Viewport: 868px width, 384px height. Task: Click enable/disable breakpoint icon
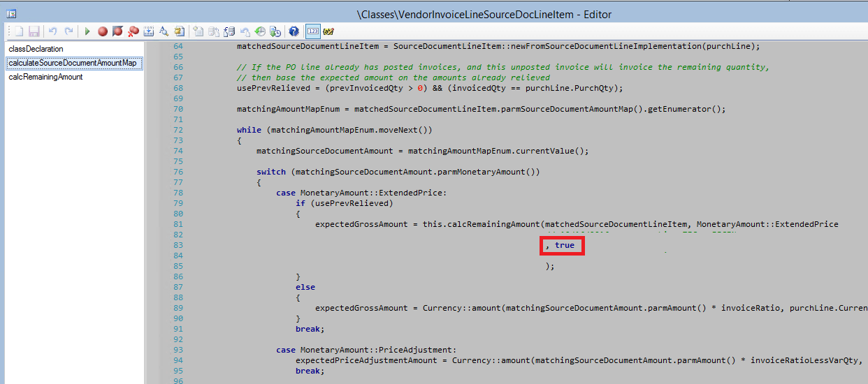(x=117, y=31)
